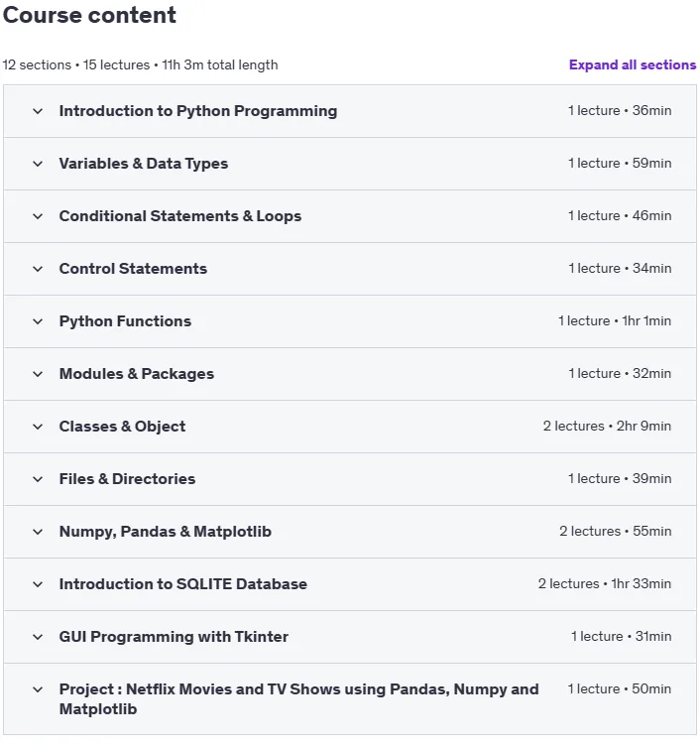Expand the Netflix project section chevron
This screenshot has width=700, height=745.
[x=38, y=689]
